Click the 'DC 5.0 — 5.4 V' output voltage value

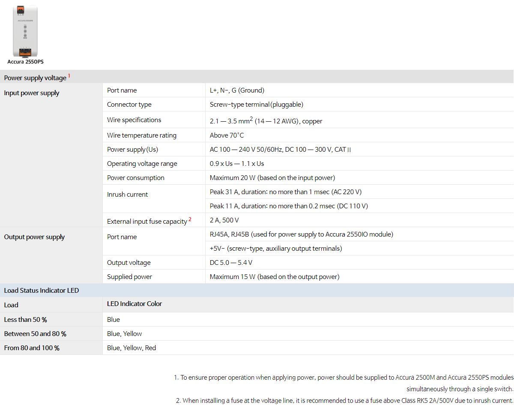(x=231, y=263)
